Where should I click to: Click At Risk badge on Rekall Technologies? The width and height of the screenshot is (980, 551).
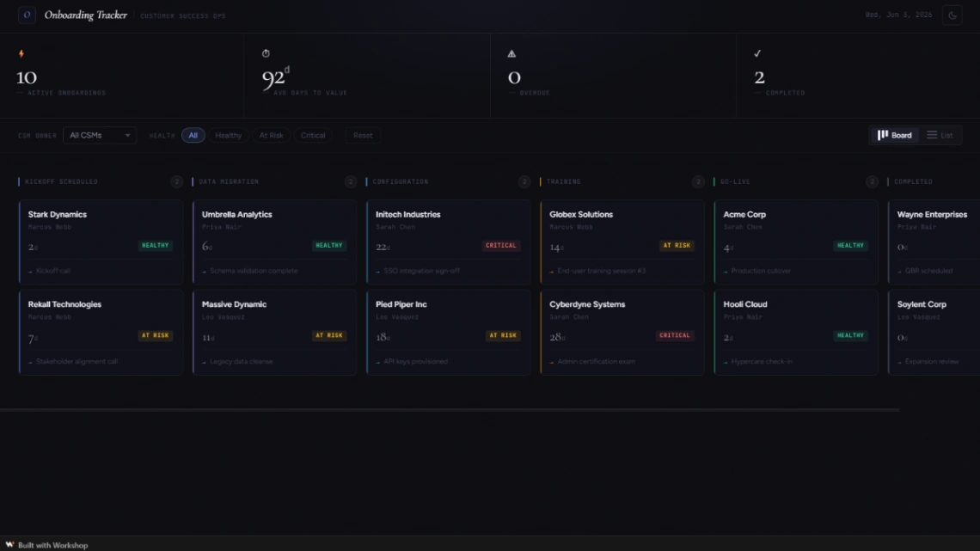[x=155, y=335]
